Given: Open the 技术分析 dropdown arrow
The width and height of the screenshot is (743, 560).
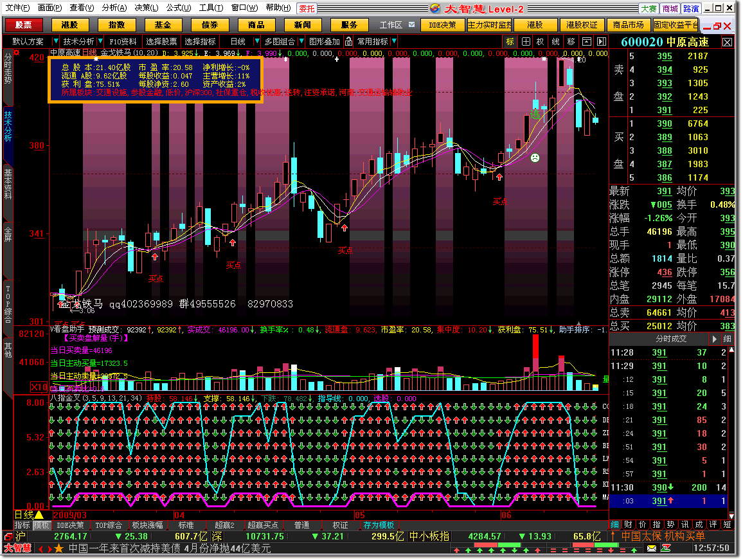Looking at the screenshot, I should (100, 42).
